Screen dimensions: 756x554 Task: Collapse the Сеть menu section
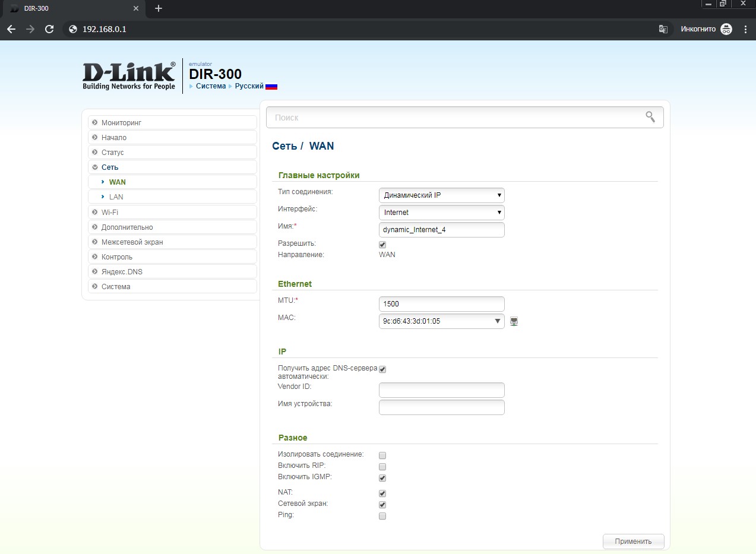172,167
